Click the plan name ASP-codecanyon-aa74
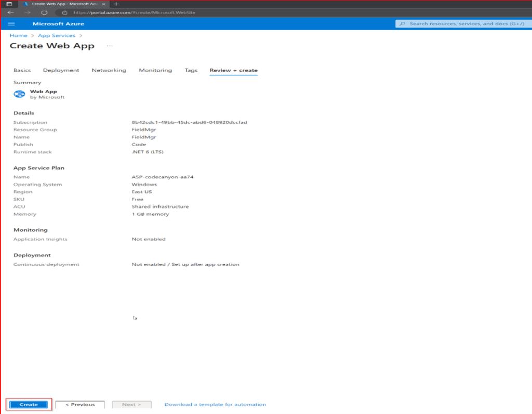Image resolution: width=532 pixels, height=414 pixels. pos(163,177)
